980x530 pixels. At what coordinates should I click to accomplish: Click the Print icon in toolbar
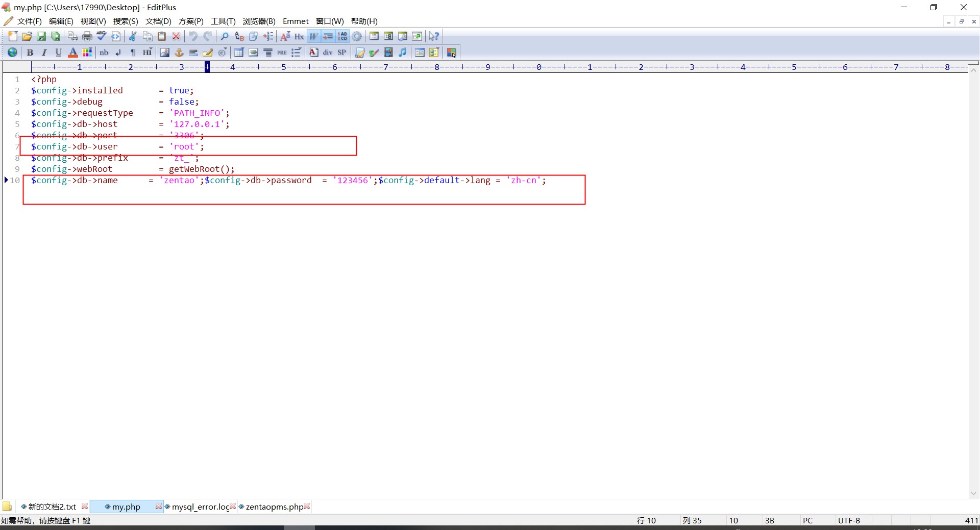(x=87, y=36)
